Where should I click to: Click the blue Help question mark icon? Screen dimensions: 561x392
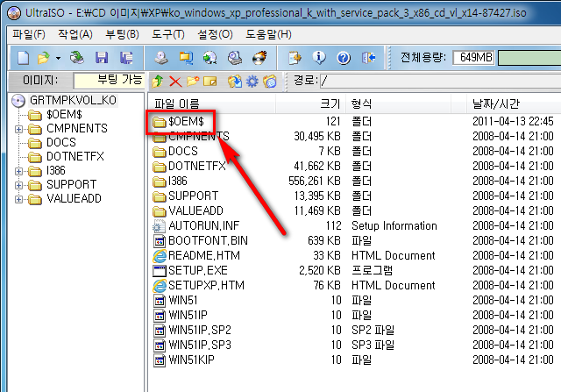[344, 58]
